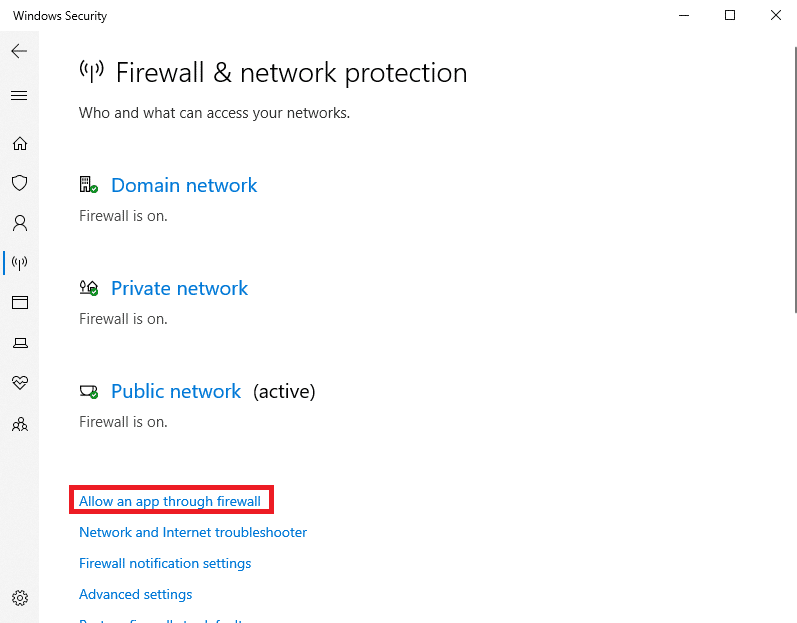Click Allow an app through firewall
This screenshot has height=623, width=797.
point(170,502)
